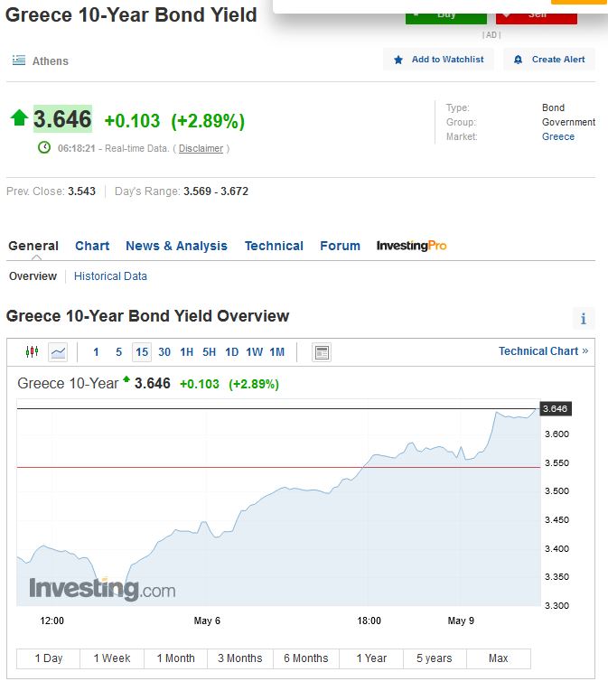This screenshot has width=608, height=700.
Task: Select the area line chart icon
Action: (58, 352)
